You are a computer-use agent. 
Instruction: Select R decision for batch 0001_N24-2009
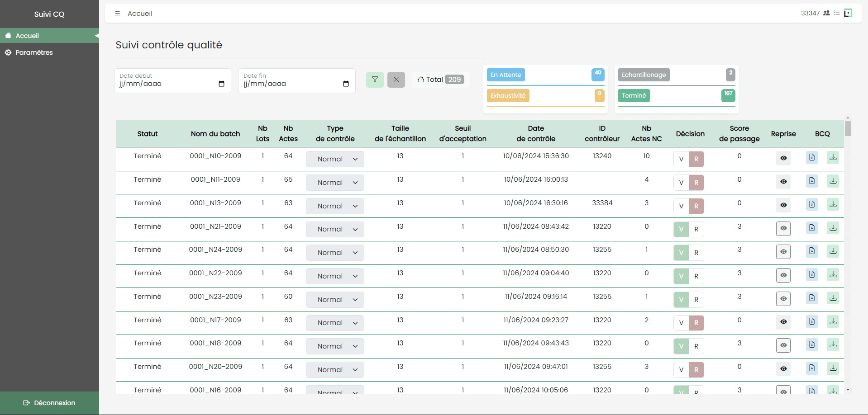696,252
